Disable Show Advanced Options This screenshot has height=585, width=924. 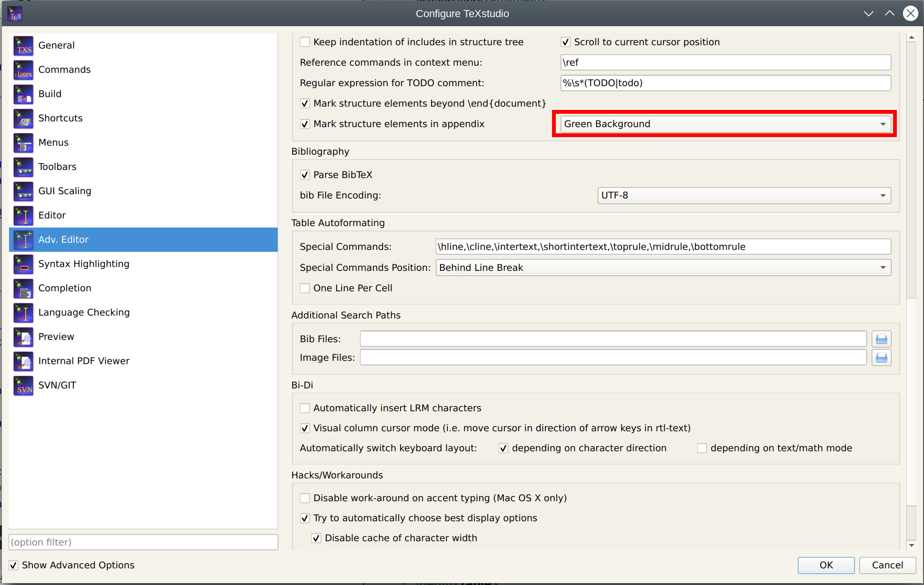13,565
